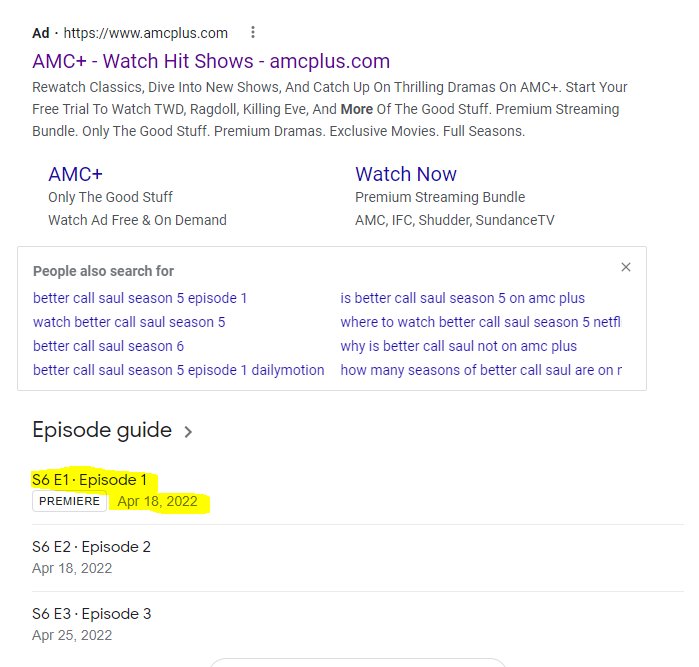Search better call saul season 5 episode 1
The width and height of the screenshot is (699, 667).
tap(140, 298)
